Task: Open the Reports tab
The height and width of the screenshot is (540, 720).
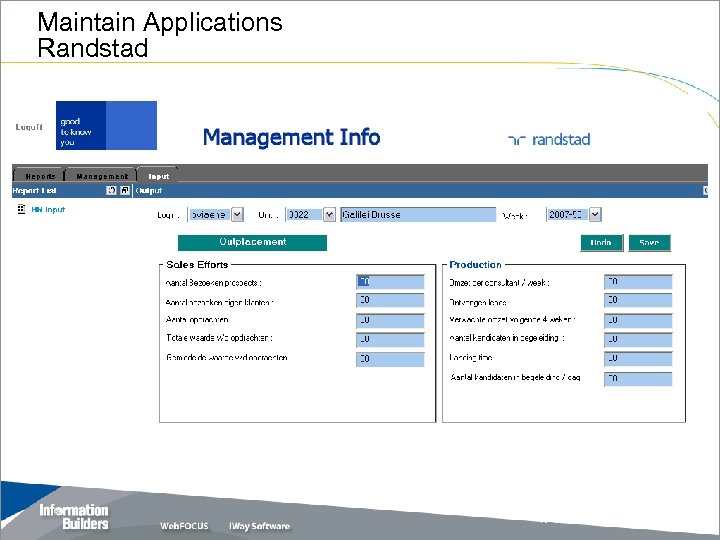Action: click(40, 176)
